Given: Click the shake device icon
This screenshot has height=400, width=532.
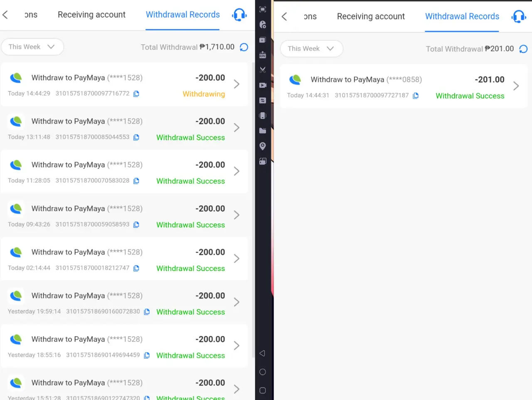Looking at the screenshot, I should (263, 116).
